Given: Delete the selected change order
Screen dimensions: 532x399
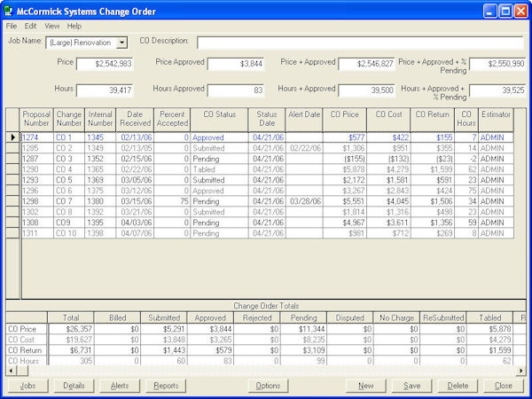Looking at the screenshot, I should click(x=458, y=386).
